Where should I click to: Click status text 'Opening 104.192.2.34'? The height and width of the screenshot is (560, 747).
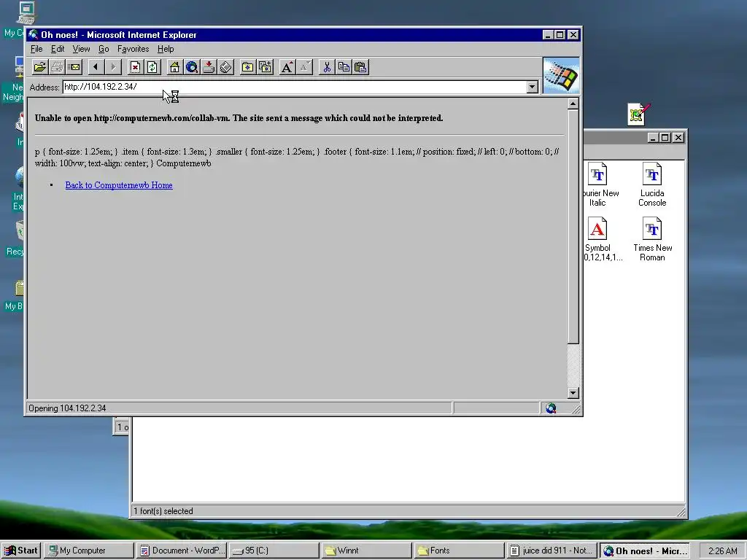[x=67, y=408]
